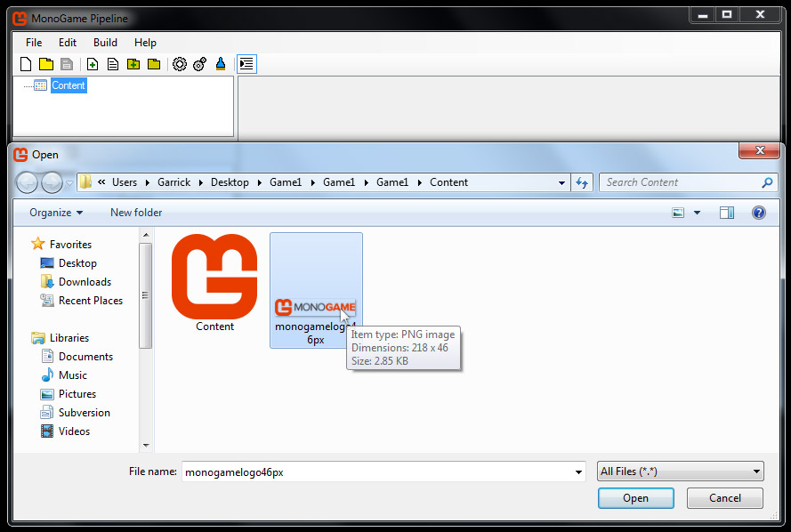The image size is (791, 532).
Task: Select the Content file thumbnail
Action: 214,282
